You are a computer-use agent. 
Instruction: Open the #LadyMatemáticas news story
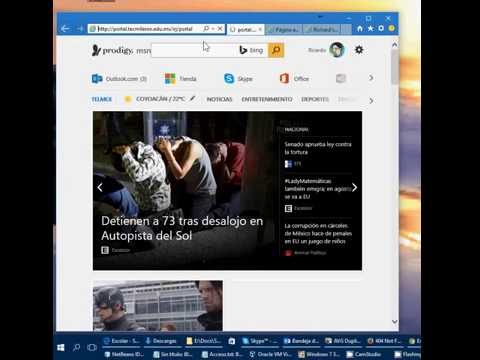pyautogui.click(x=318, y=189)
